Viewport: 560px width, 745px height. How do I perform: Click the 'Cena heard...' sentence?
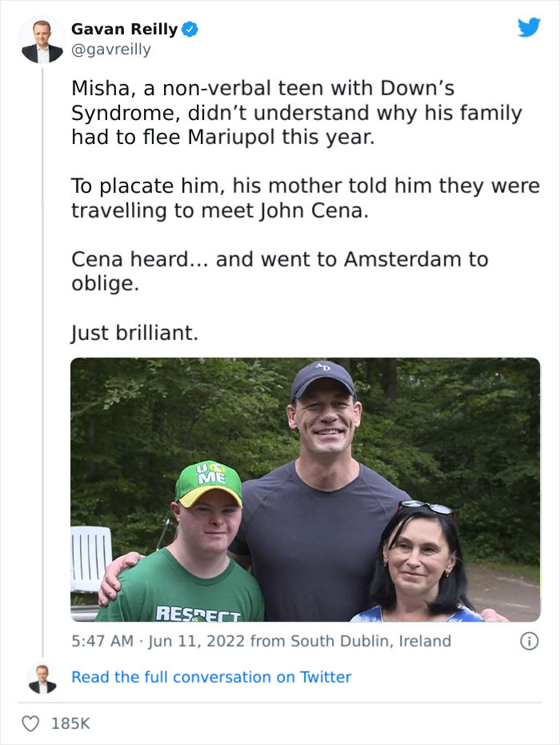279,271
